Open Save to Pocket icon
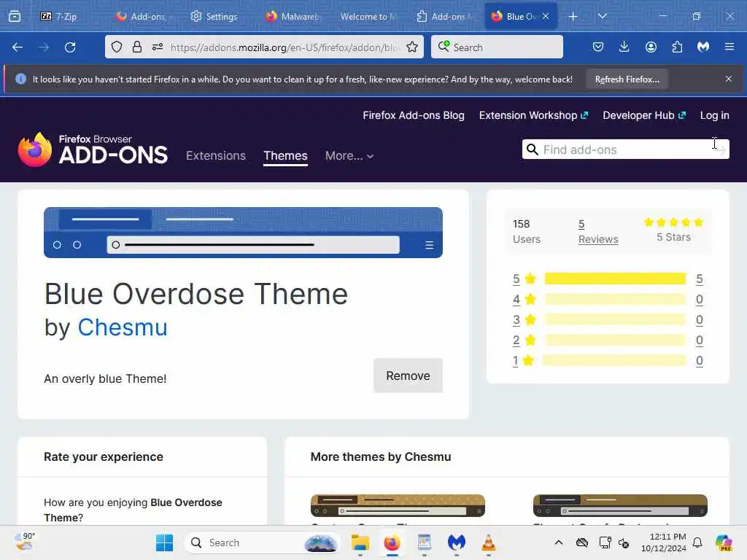Image resolution: width=747 pixels, height=560 pixels. point(598,47)
